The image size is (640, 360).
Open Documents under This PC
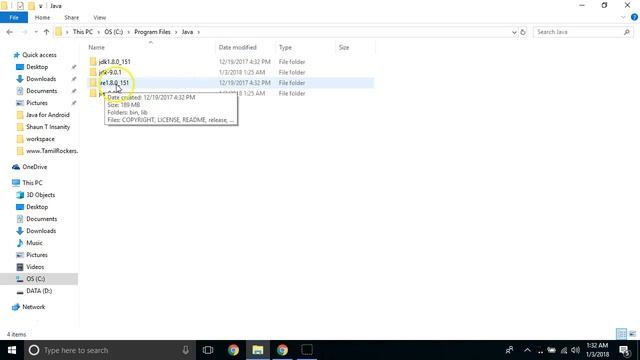(x=42, y=219)
